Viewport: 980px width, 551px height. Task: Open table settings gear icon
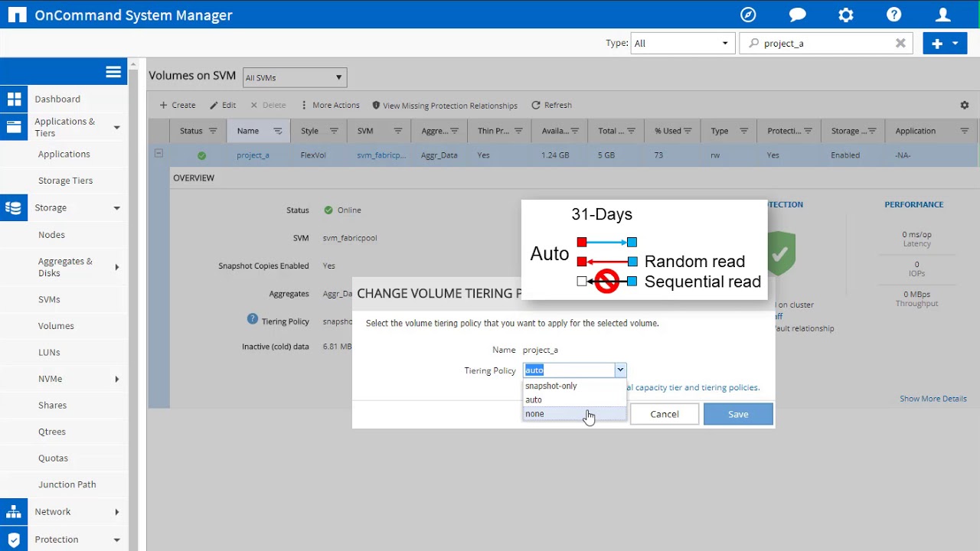click(x=965, y=105)
